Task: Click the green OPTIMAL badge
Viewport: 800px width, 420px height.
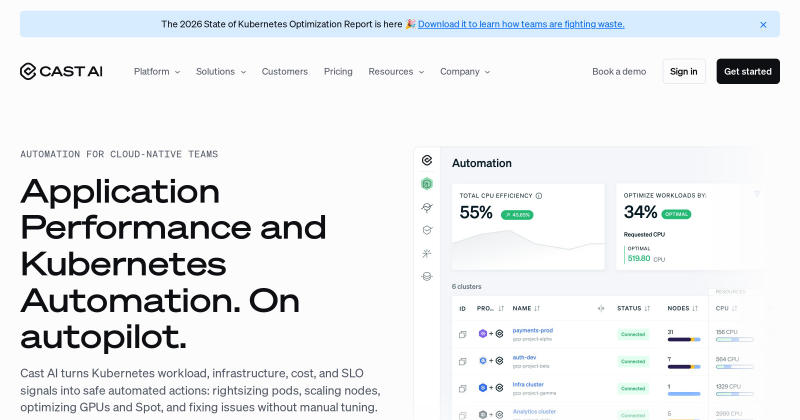Action: [x=676, y=214]
